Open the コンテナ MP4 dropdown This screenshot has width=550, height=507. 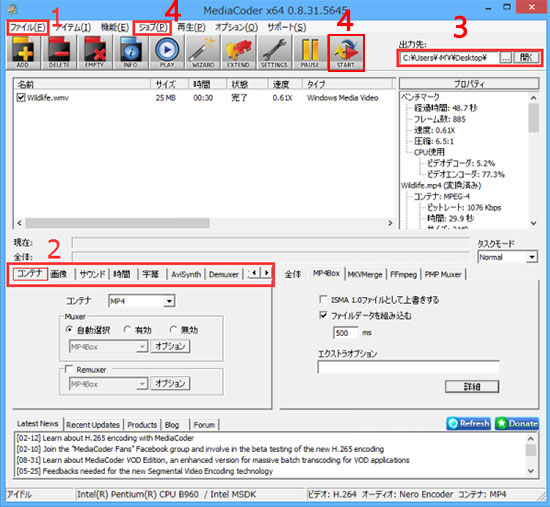pyautogui.click(x=142, y=301)
